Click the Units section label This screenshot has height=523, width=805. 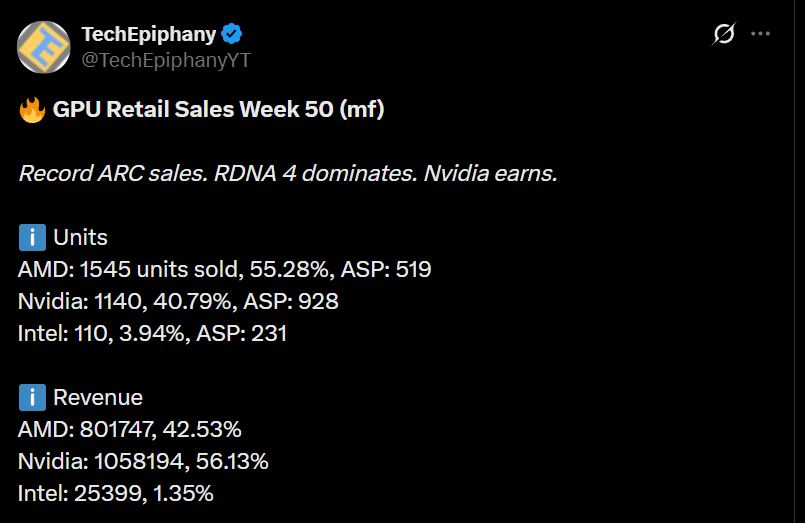[x=80, y=238]
